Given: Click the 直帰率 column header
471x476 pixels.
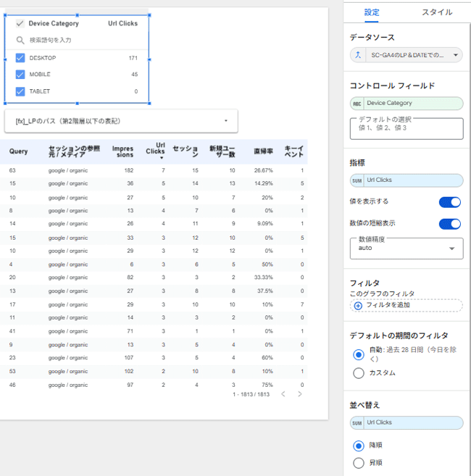Looking at the screenshot, I should pos(263,151).
